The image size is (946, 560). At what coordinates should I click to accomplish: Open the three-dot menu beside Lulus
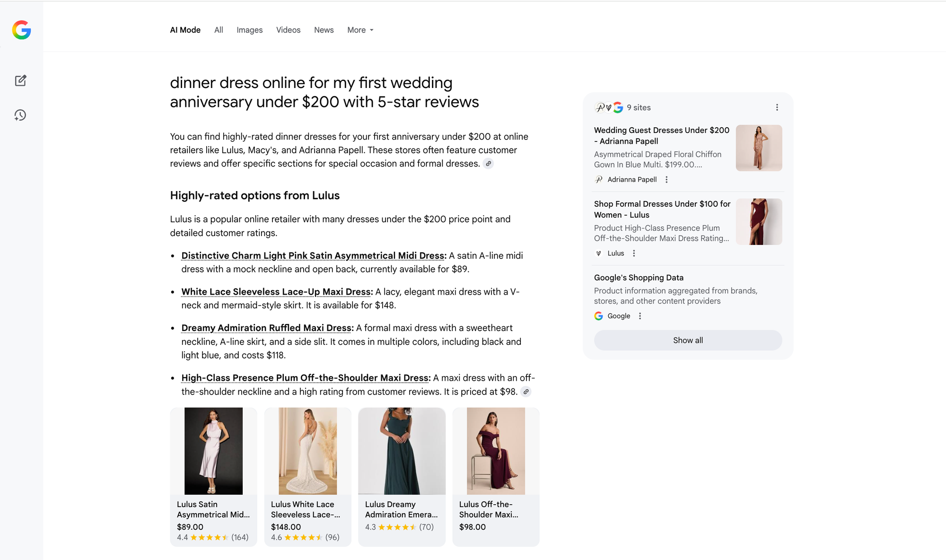[x=633, y=253]
